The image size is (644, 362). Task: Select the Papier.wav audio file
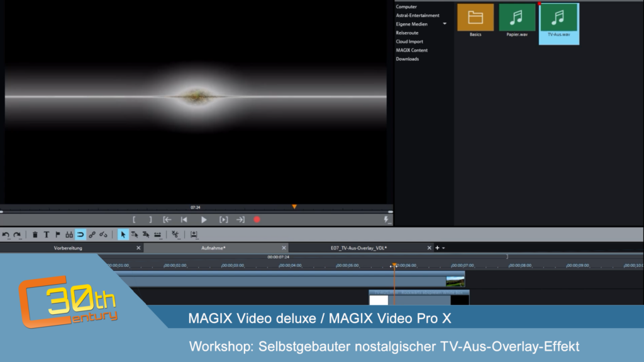click(517, 20)
